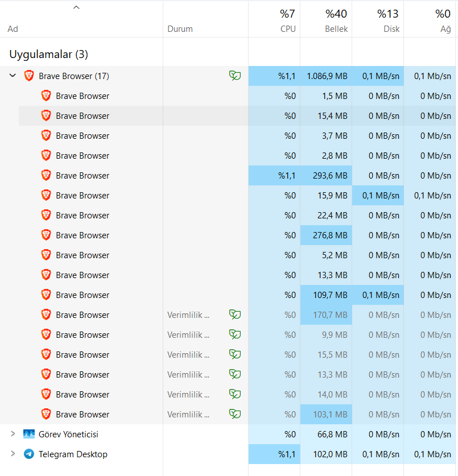Select Brave Browser name in the 3,7 MB row
Image resolution: width=458 pixels, height=476 pixels.
82,136
